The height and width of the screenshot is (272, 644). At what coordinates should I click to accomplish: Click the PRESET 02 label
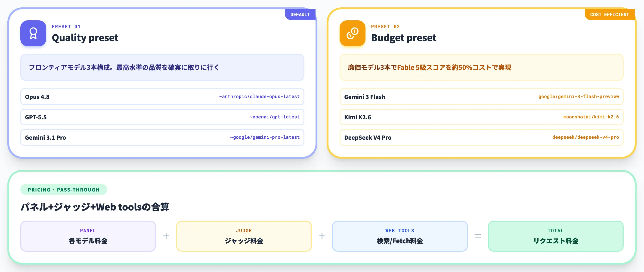pos(385,27)
